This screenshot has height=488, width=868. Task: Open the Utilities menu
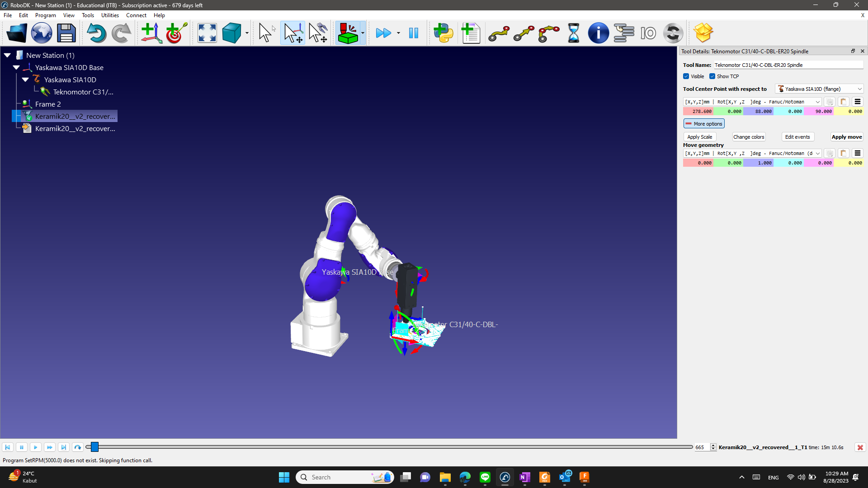tap(110, 15)
